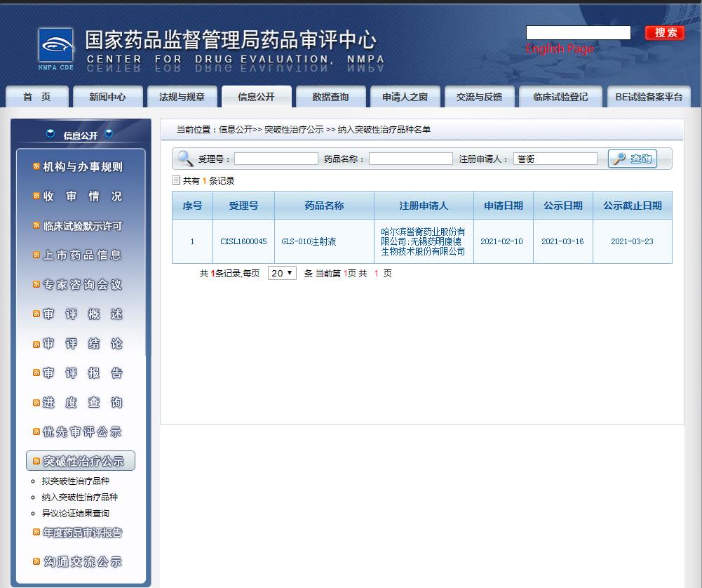Click the magnifier query button 查询

click(633, 159)
